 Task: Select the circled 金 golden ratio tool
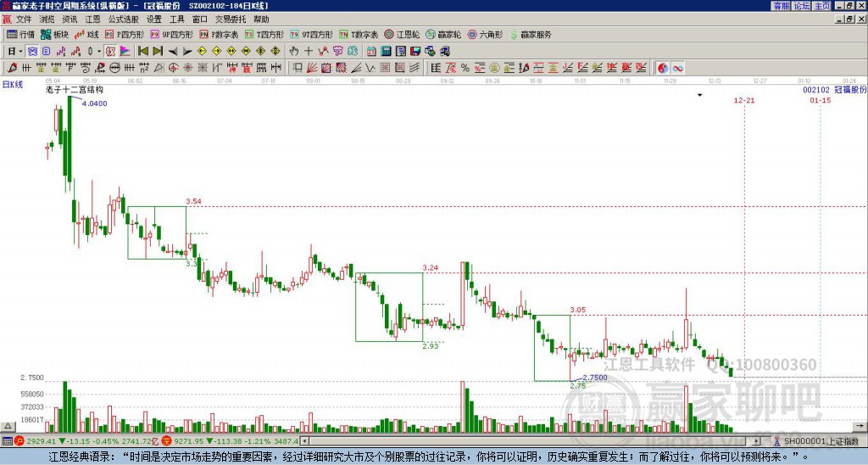click(494, 68)
